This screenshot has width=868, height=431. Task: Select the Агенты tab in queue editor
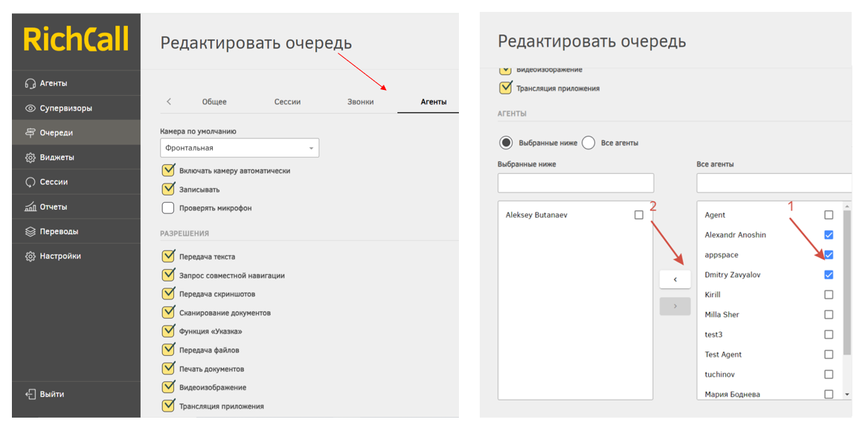[x=434, y=102]
